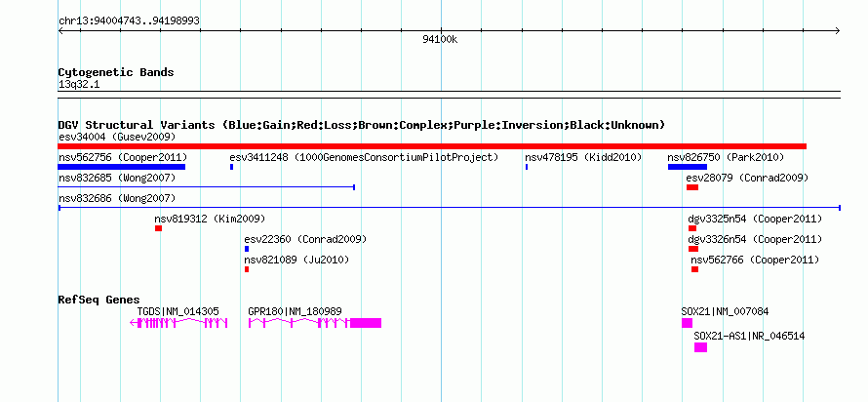Click the nsv832685 thin blue line
868x402 pixels.
207,187
